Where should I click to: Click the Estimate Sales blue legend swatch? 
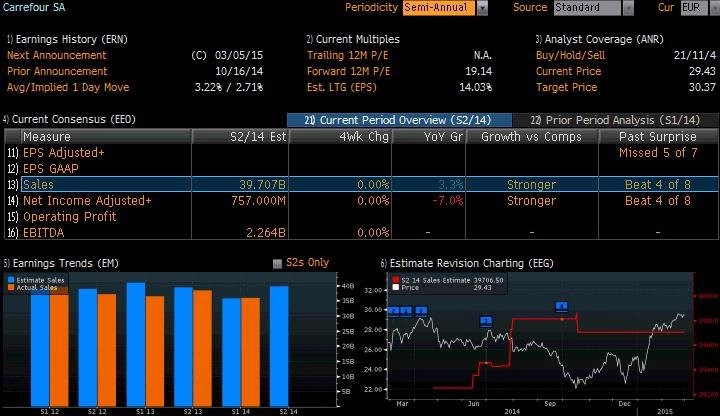tap(11, 280)
